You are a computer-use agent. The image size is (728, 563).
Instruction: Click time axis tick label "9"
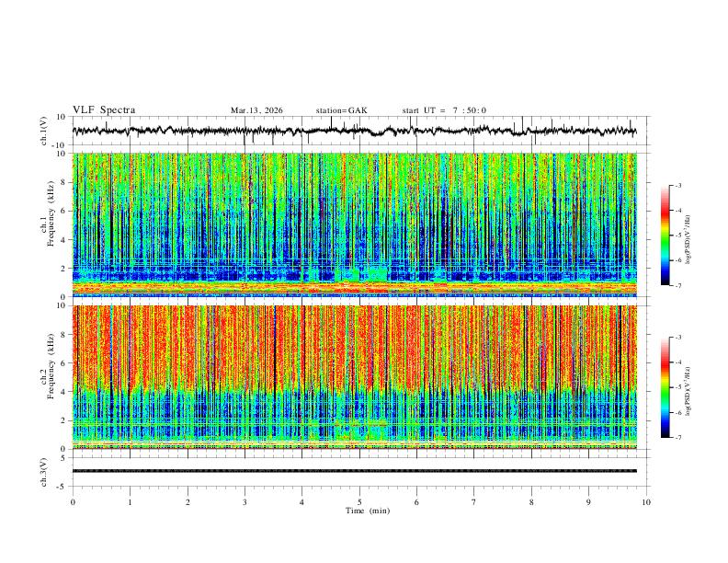click(588, 502)
